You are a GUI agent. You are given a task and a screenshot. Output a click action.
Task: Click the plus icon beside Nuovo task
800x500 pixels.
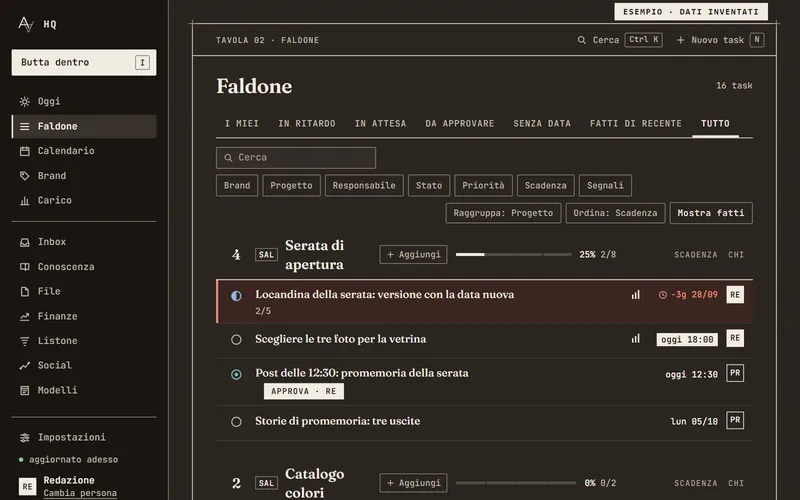point(680,40)
